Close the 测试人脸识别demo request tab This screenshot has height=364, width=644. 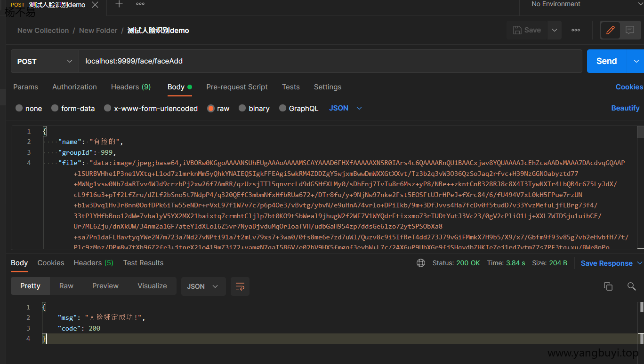click(x=95, y=5)
